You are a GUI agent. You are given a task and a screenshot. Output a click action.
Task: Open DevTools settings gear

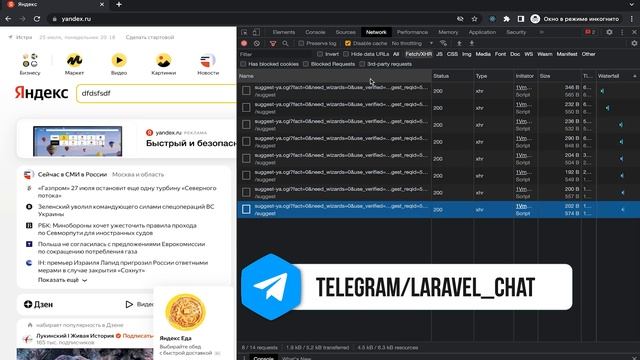click(x=609, y=32)
